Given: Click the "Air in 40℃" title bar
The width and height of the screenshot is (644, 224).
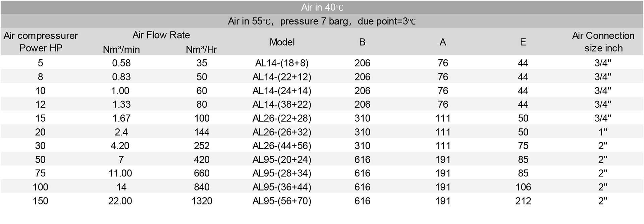Looking at the screenshot, I should (322, 7).
